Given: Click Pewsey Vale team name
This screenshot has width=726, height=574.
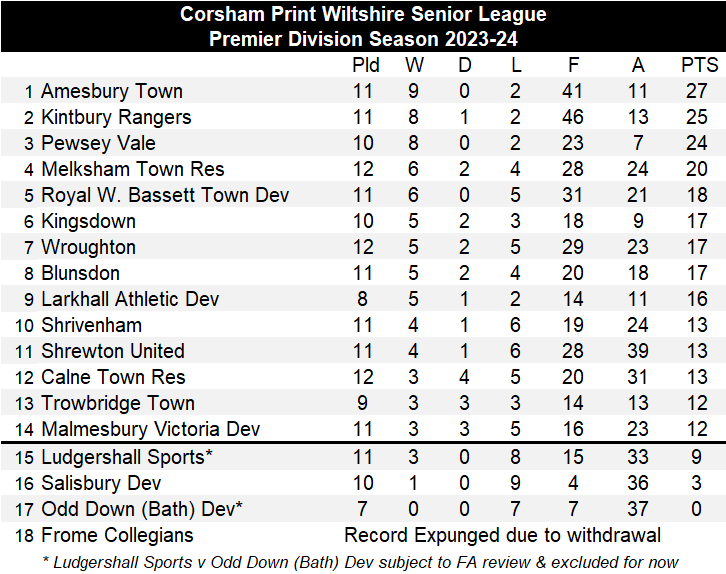Looking at the screenshot, I should coord(98,143).
